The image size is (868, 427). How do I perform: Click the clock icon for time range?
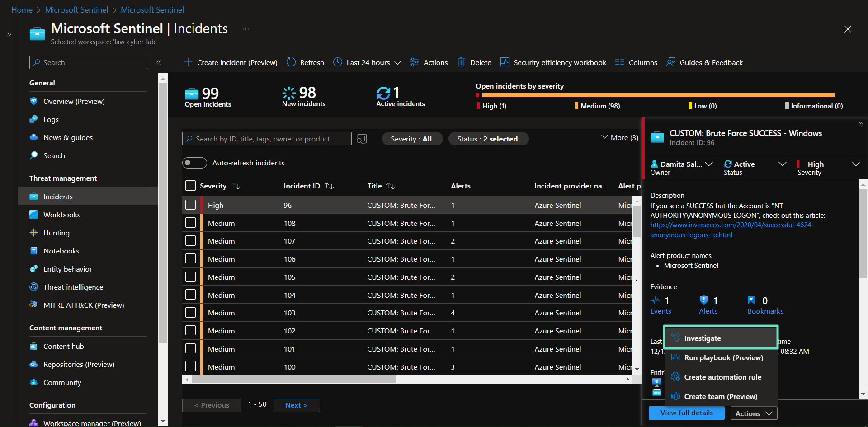pyautogui.click(x=338, y=62)
